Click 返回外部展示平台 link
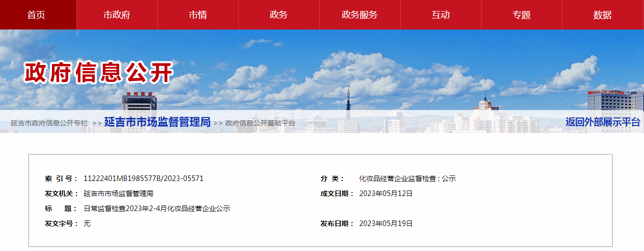The width and height of the screenshot is (644, 251). [603, 122]
